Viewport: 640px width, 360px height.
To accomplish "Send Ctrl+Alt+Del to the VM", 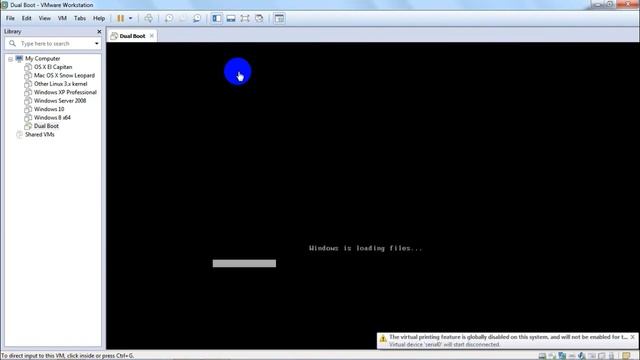I will (x=149, y=18).
